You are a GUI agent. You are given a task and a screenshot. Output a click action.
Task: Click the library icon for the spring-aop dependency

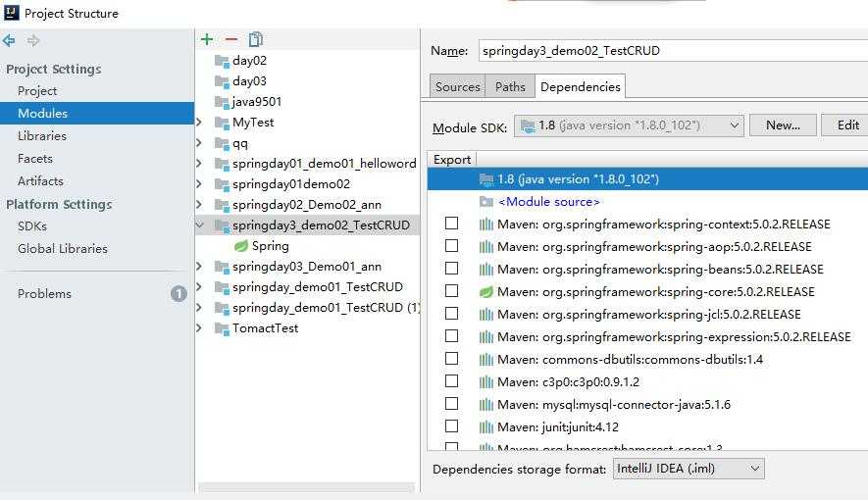tap(486, 247)
